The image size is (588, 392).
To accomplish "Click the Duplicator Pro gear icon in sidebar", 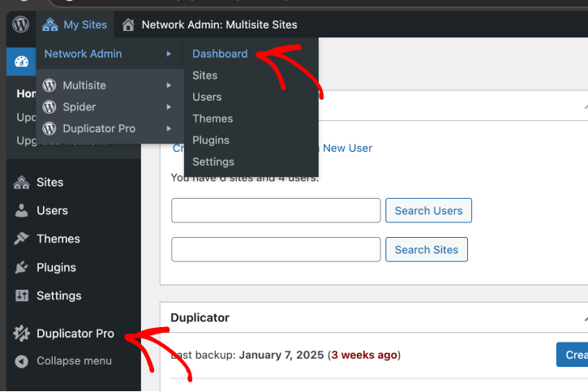I will [21, 333].
